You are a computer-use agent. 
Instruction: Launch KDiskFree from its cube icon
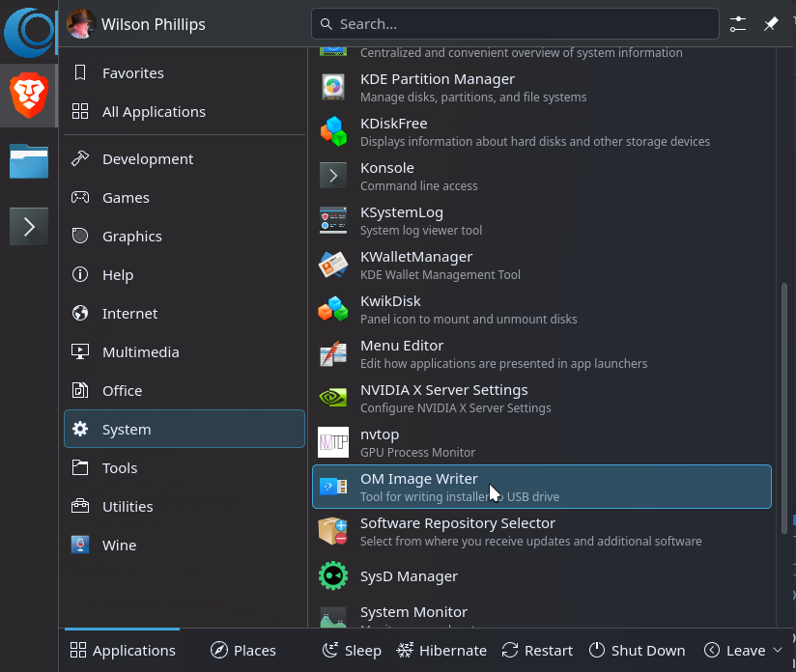click(333, 131)
